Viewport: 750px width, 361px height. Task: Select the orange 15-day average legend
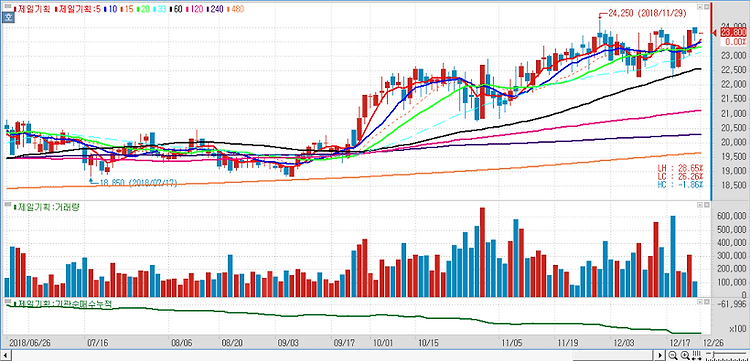(x=127, y=9)
